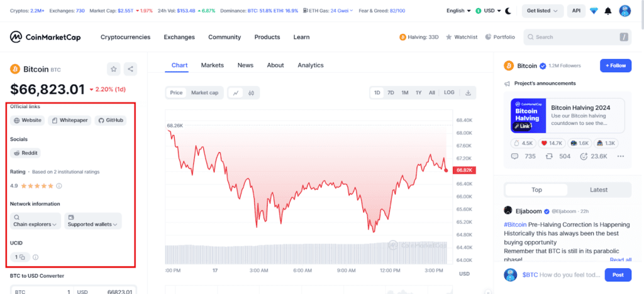The height and width of the screenshot is (294, 644).
Task: Set chart range to 7D
Action: click(391, 93)
